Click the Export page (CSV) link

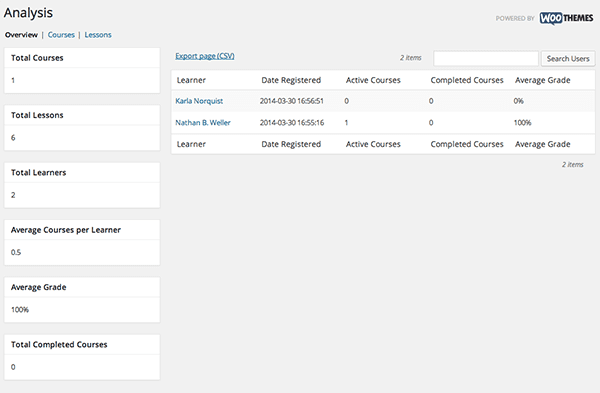point(205,56)
